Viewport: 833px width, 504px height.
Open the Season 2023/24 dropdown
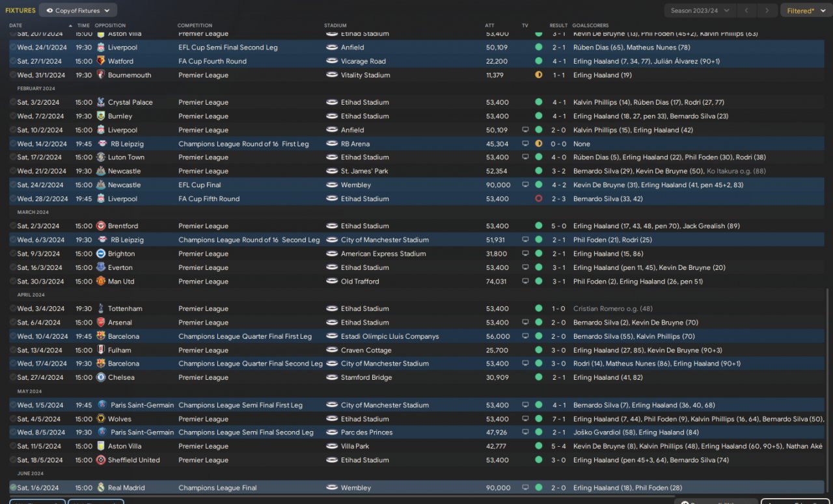click(x=700, y=10)
